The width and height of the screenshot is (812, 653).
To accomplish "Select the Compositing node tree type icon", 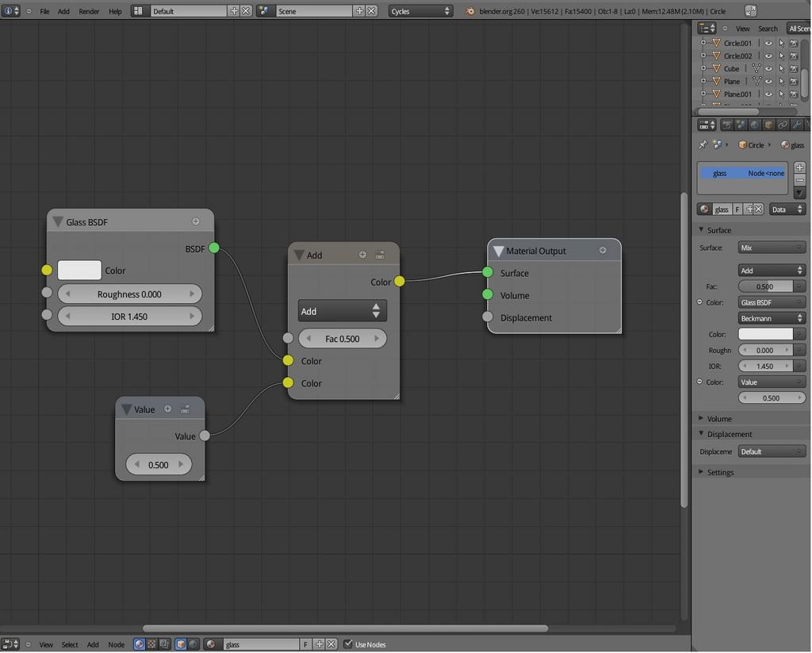I will point(164,644).
